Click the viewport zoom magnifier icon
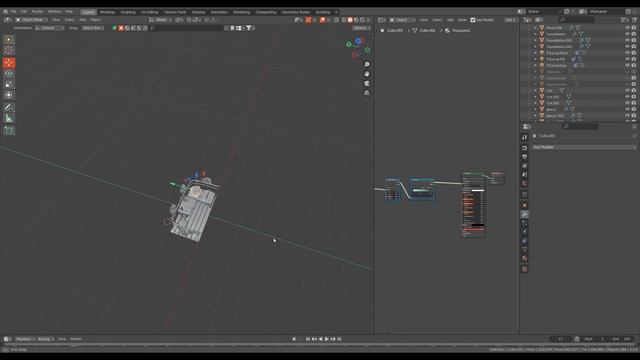 pos(367,64)
